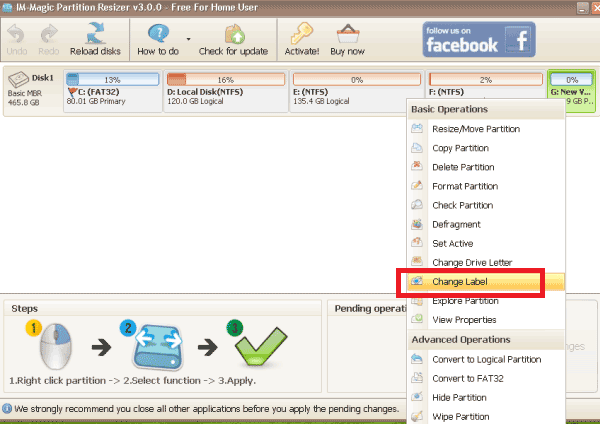Click the step 3 green checkmark illustration
This screenshot has height=424, width=600.
point(261,347)
